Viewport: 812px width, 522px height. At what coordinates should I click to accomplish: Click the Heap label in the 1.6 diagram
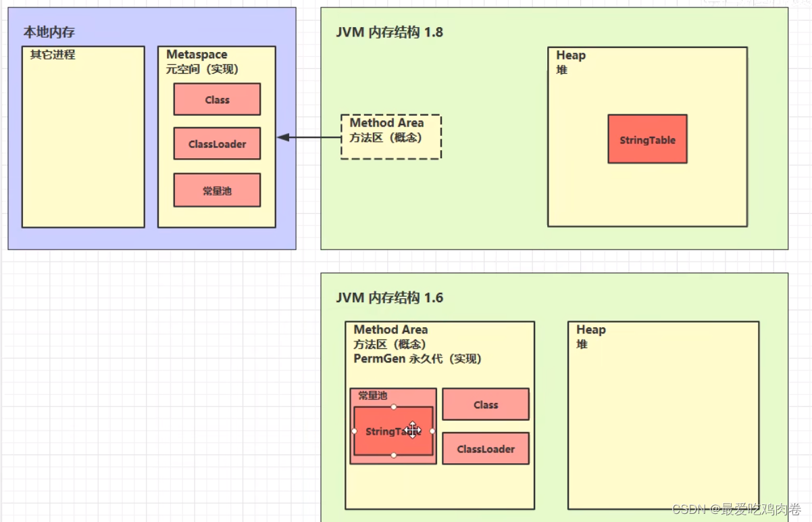pyautogui.click(x=591, y=329)
